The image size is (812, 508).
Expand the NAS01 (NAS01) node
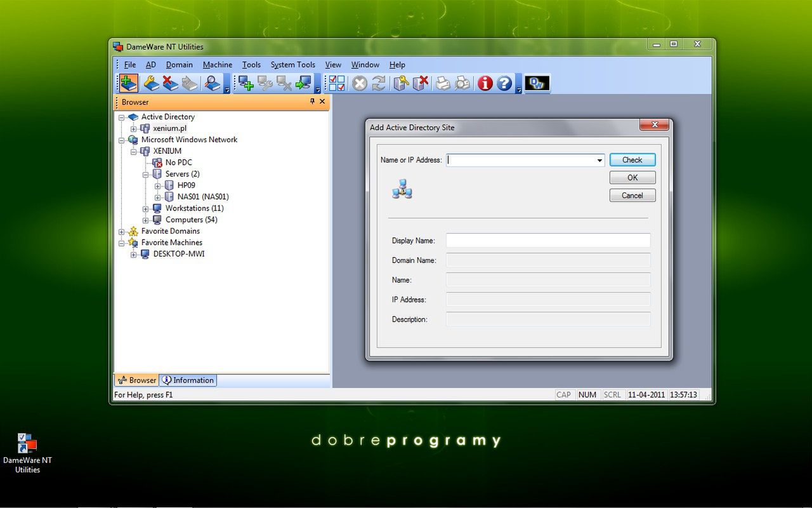coord(158,197)
